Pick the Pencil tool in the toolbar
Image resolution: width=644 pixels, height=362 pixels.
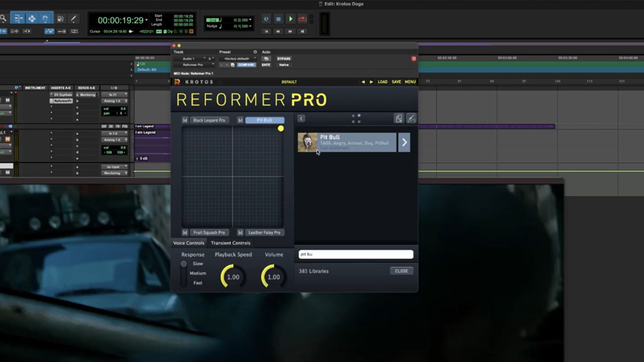[x=73, y=19]
